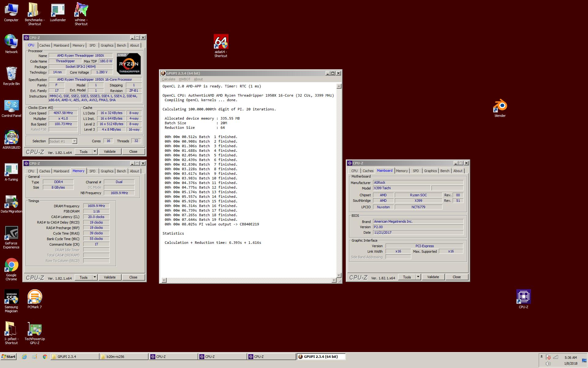
Task: Click Tools button in Memory CPU-Z window
Action: (84, 277)
